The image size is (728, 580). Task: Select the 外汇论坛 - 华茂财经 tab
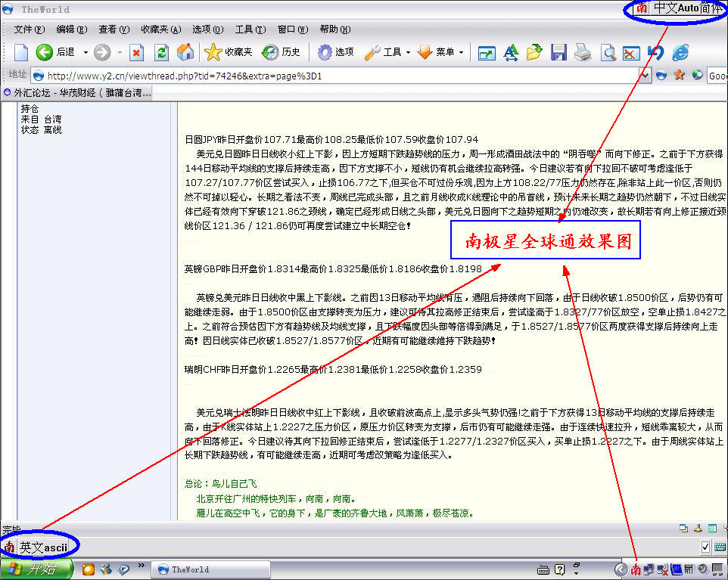click(77, 93)
